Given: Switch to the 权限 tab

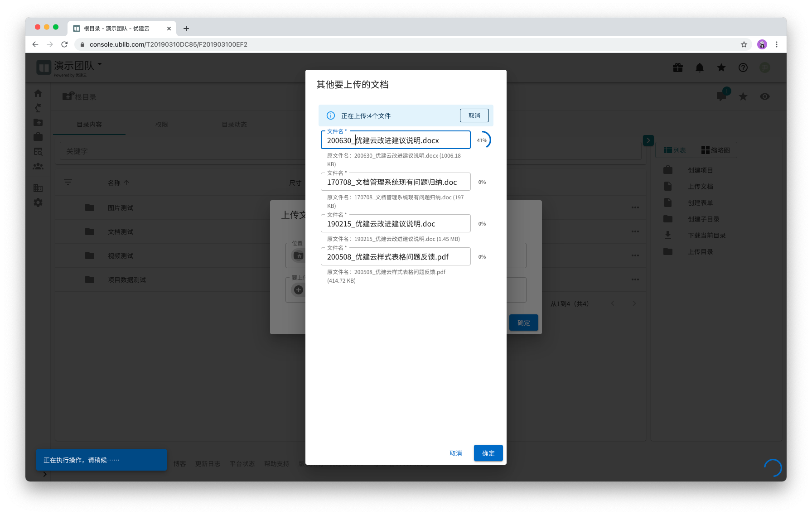Looking at the screenshot, I should point(162,125).
